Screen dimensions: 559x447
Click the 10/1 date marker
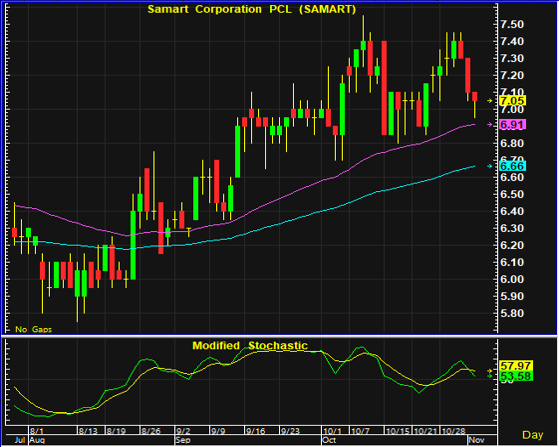point(332,431)
